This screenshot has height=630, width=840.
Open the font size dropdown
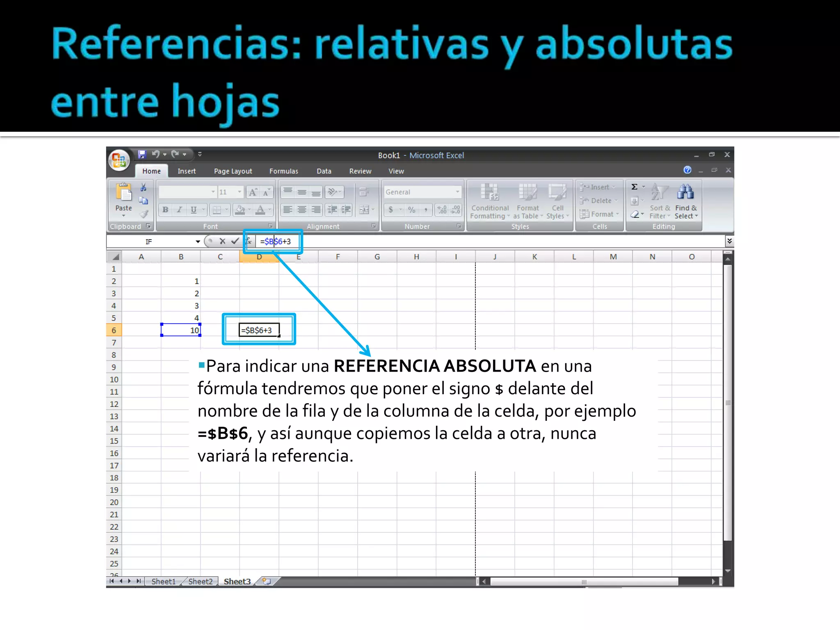click(x=240, y=192)
